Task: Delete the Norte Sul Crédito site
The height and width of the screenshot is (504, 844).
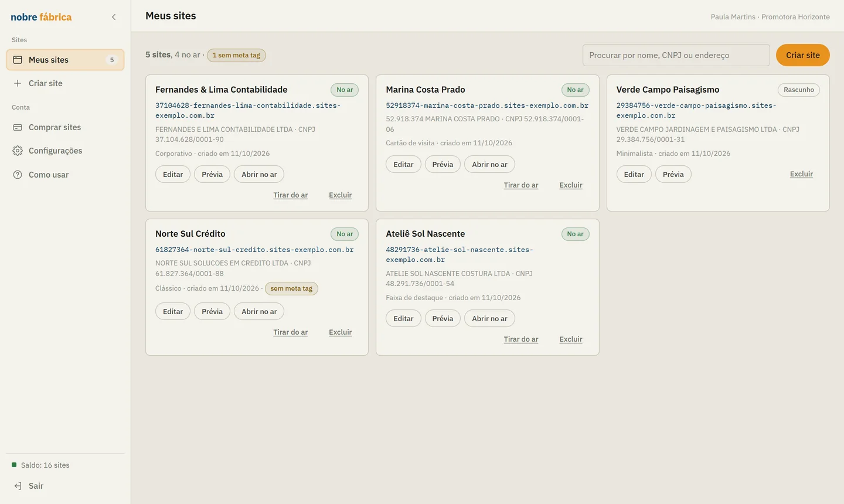Action: click(341, 332)
